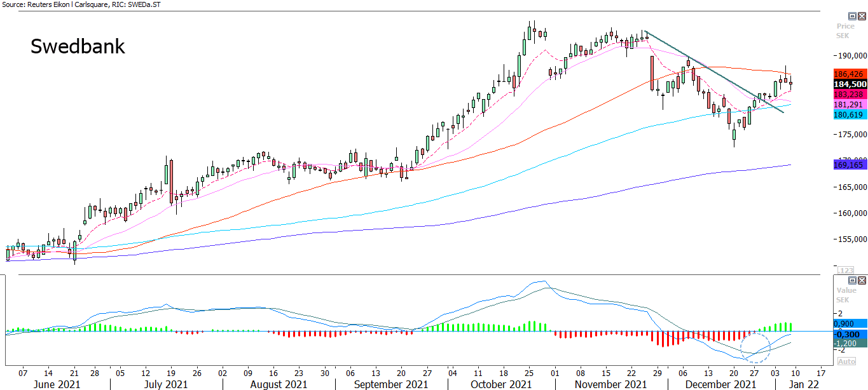Select the 183,238 red price label

tap(850, 94)
